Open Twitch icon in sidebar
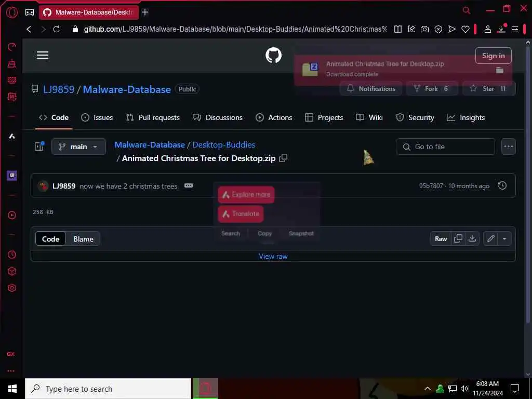Viewport: 532px width, 399px height. tap(12, 176)
